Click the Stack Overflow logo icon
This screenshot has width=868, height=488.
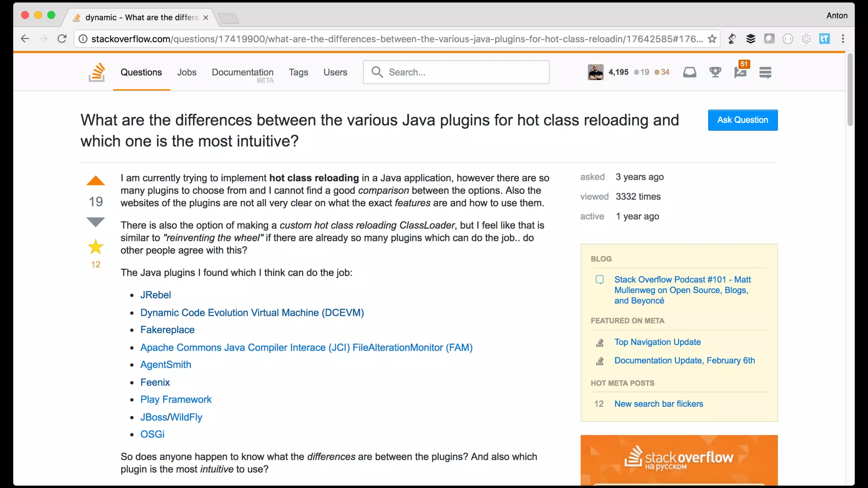pyautogui.click(x=97, y=72)
